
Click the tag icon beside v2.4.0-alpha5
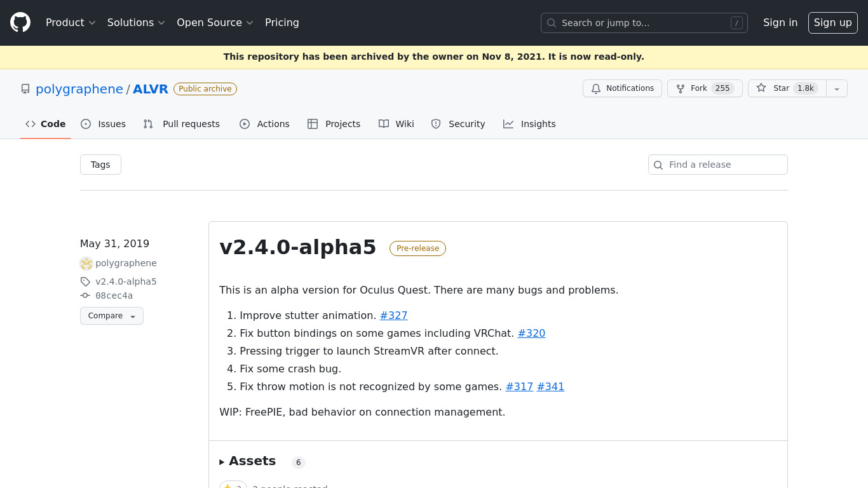point(85,281)
